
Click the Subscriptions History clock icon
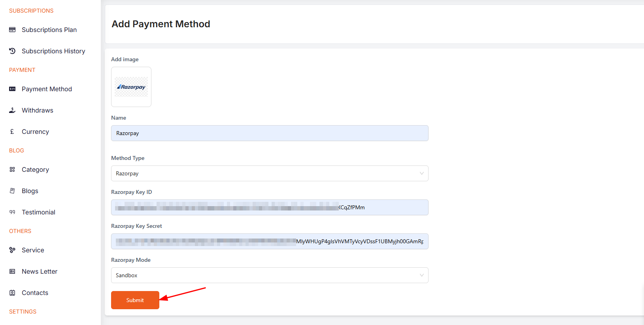pos(12,51)
